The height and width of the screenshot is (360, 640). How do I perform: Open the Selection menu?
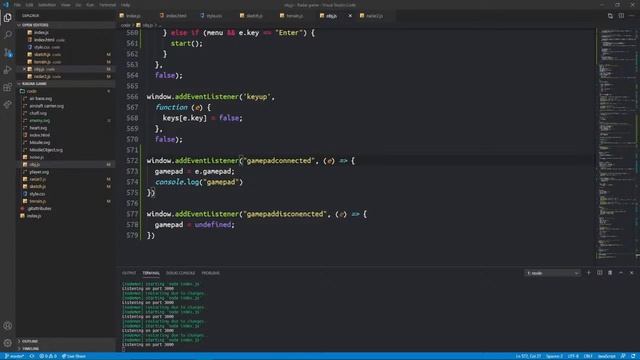[x=47, y=5]
